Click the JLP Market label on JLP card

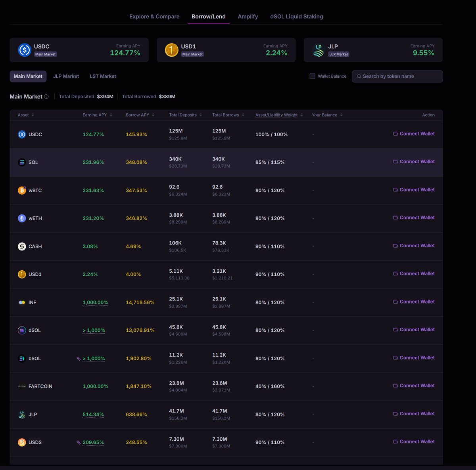[x=339, y=54]
